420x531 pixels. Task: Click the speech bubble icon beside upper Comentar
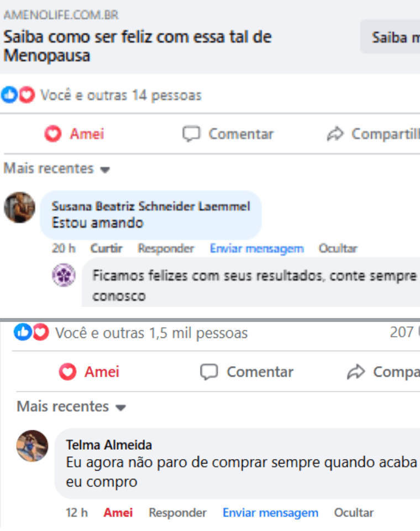point(191,134)
